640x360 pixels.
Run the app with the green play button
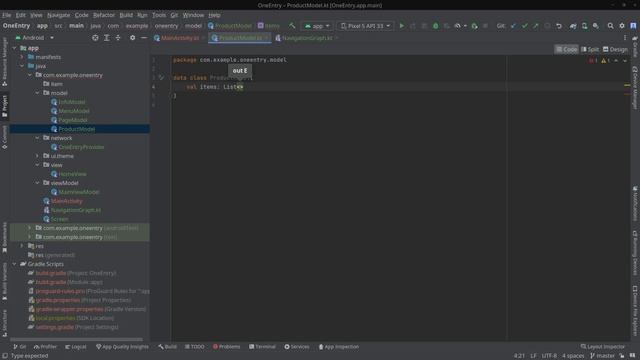coord(402,26)
